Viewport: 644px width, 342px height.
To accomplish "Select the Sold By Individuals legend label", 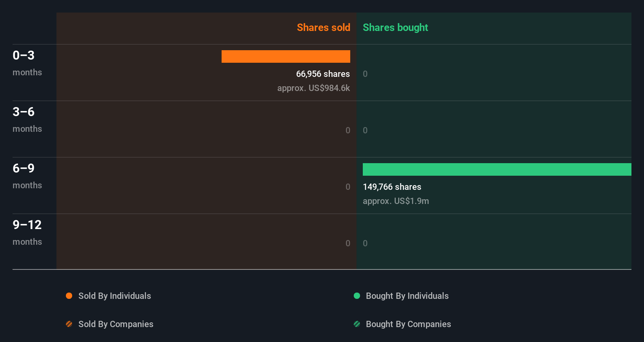I will pos(115,296).
